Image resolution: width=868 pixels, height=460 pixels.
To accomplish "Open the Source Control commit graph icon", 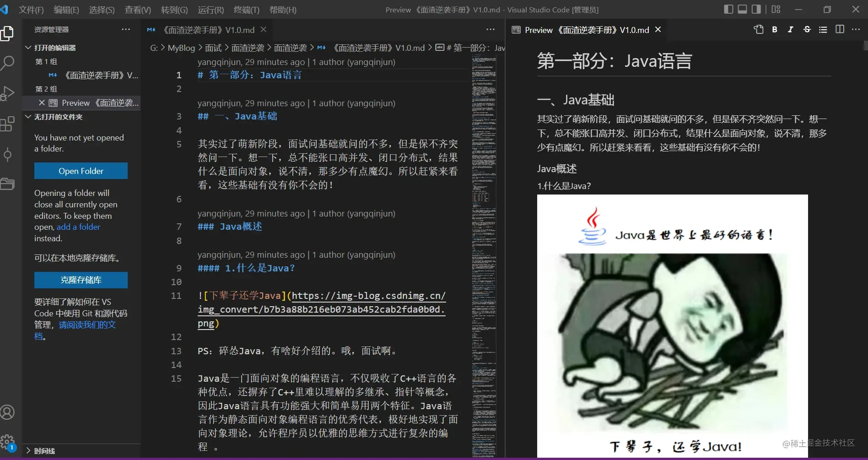I will tap(7, 154).
